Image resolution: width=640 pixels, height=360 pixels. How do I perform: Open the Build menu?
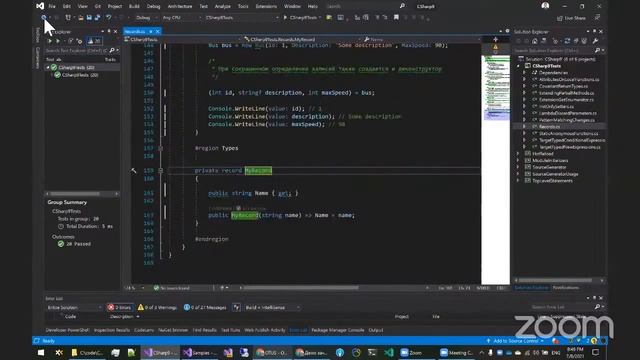click(x=134, y=7)
